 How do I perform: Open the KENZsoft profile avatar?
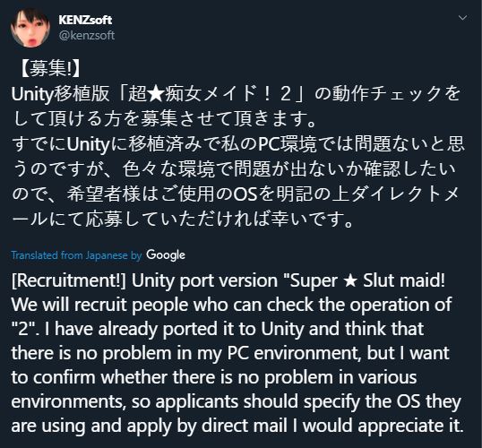[x=30, y=28]
